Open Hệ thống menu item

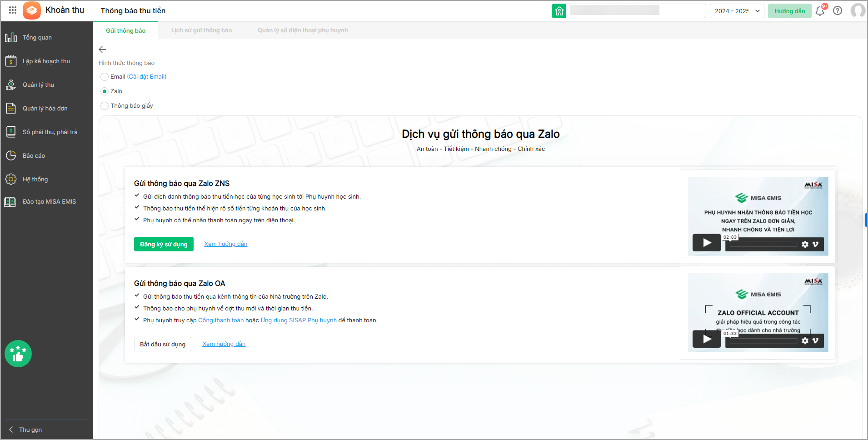tap(35, 179)
